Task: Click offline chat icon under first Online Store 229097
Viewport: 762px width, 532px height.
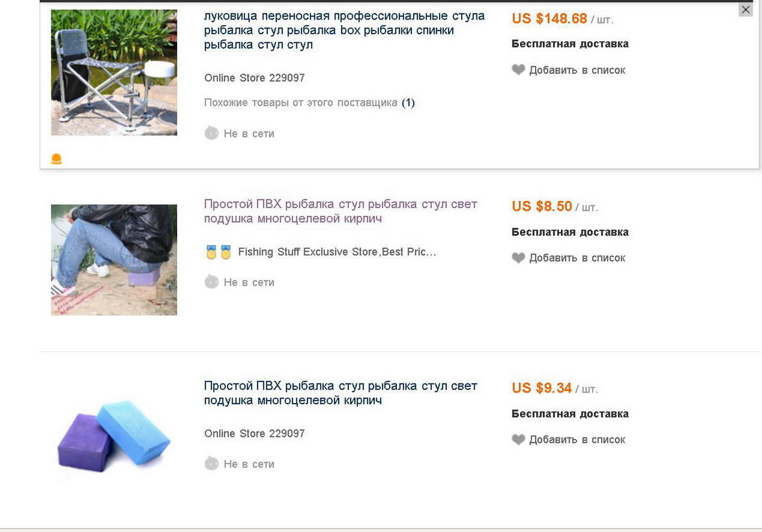Action: point(211,133)
